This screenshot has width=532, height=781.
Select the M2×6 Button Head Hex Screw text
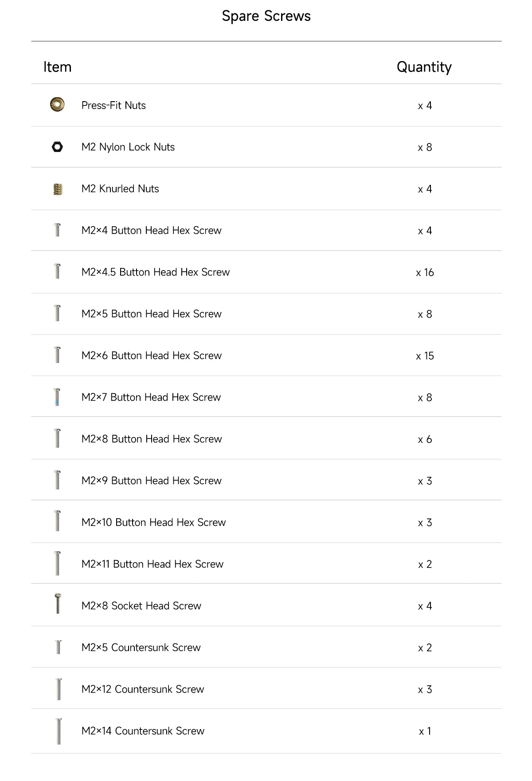[x=152, y=355]
